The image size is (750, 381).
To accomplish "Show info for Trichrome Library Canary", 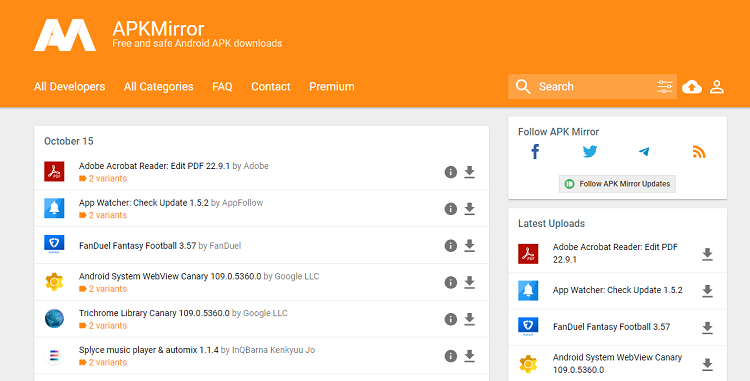I will click(x=451, y=319).
